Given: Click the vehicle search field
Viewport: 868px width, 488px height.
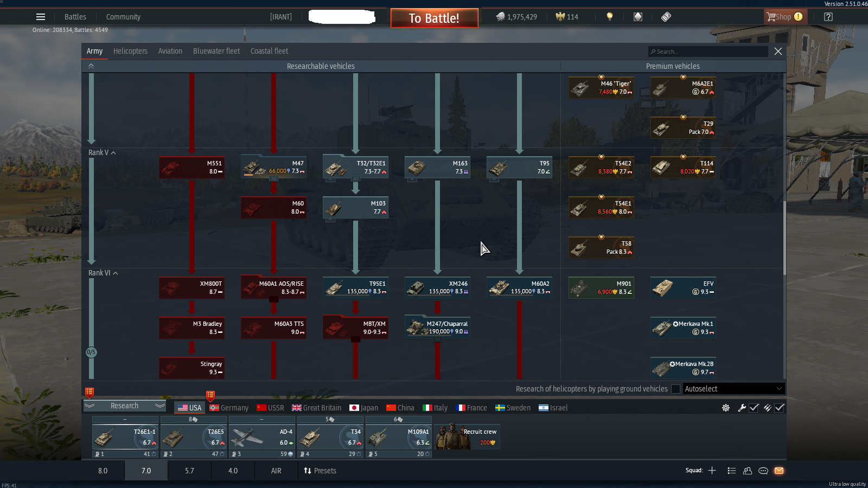Looking at the screenshot, I should (708, 52).
